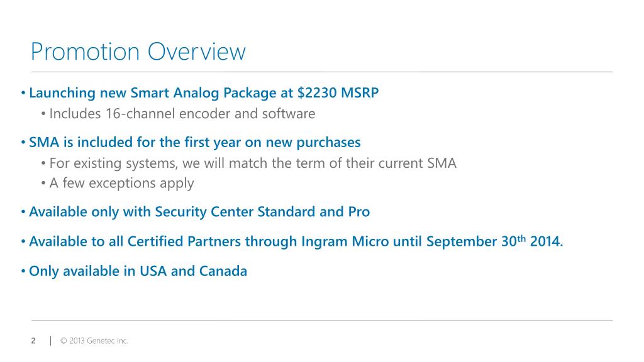Click the September 30th 2014 date text

pos(494,241)
